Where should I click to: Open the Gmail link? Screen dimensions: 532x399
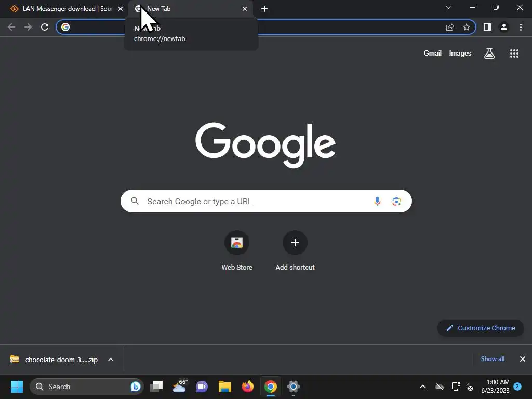pos(433,54)
